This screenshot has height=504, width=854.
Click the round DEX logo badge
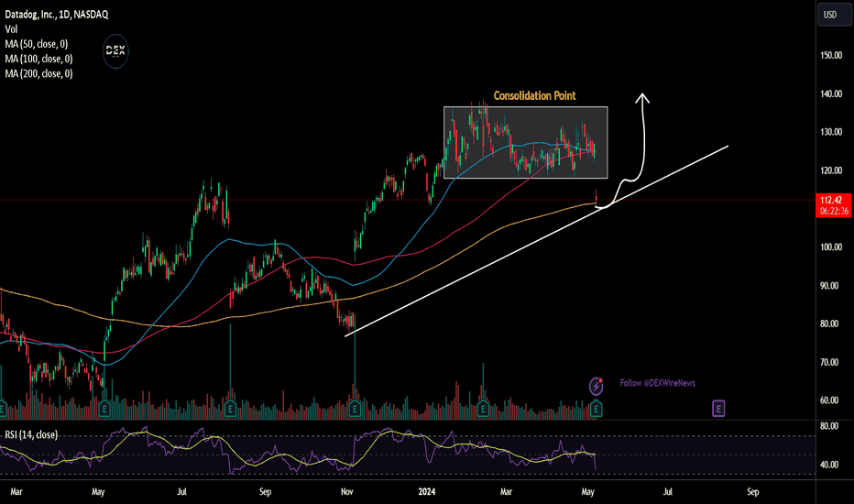click(115, 51)
